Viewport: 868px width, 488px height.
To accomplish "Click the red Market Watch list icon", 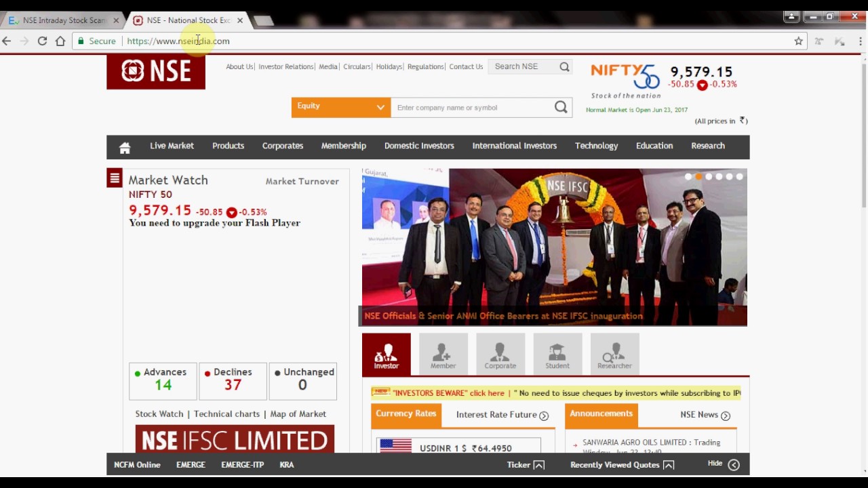I will pos(115,178).
